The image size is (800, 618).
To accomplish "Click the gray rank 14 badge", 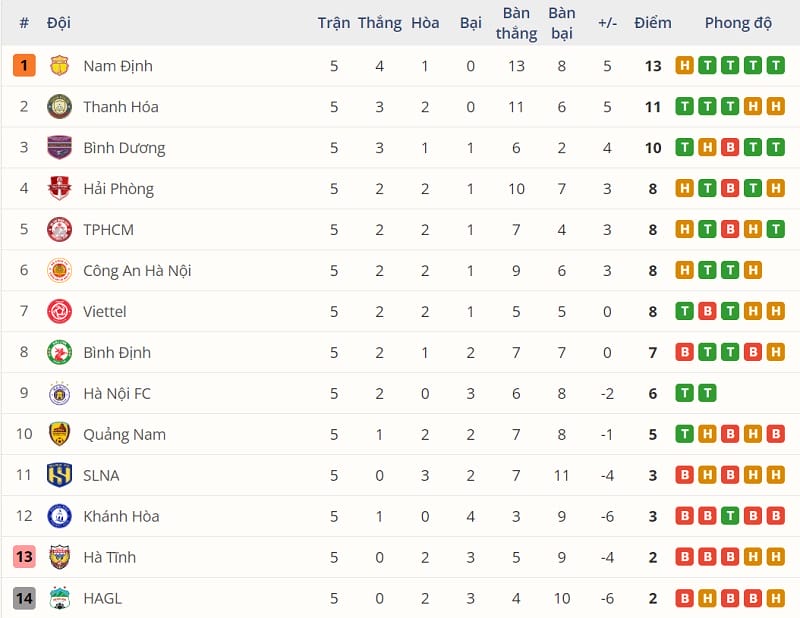I will pos(24,598).
